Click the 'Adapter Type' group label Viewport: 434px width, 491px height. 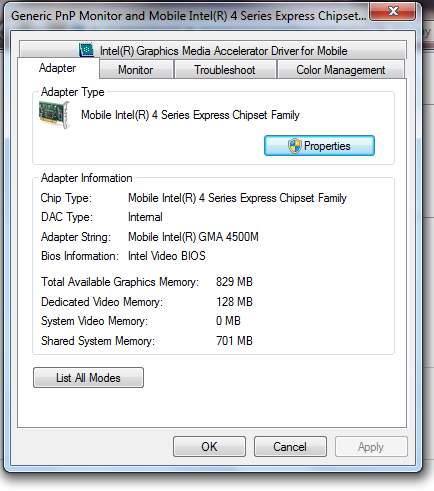click(73, 92)
